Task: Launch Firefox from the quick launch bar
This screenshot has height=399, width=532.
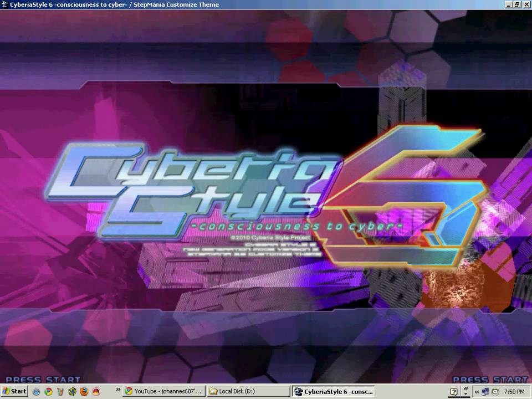Action: point(84,392)
